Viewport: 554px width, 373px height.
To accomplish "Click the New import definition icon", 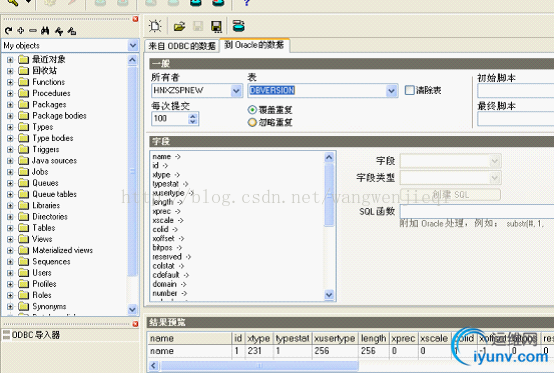I will point(155,26).
